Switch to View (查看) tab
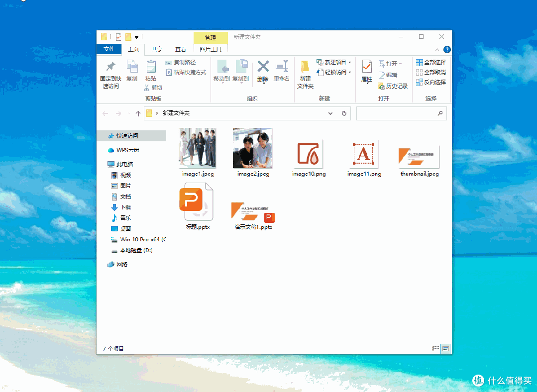The height and width of the screenshot is (392, 537). click(x=181, y=49)
